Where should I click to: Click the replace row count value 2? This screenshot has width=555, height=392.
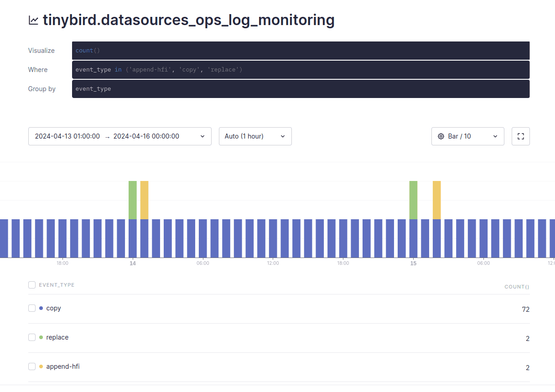(528, 339)
